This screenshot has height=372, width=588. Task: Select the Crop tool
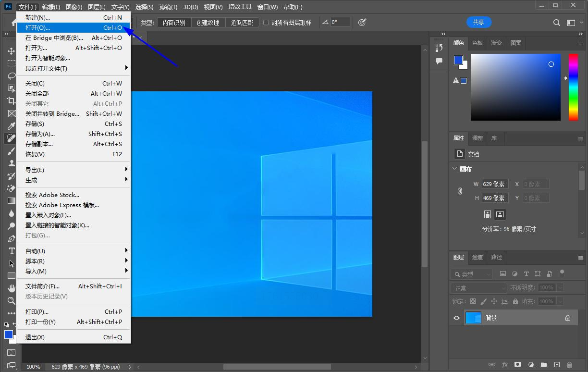pyautogui.click(x=12, y=101)
